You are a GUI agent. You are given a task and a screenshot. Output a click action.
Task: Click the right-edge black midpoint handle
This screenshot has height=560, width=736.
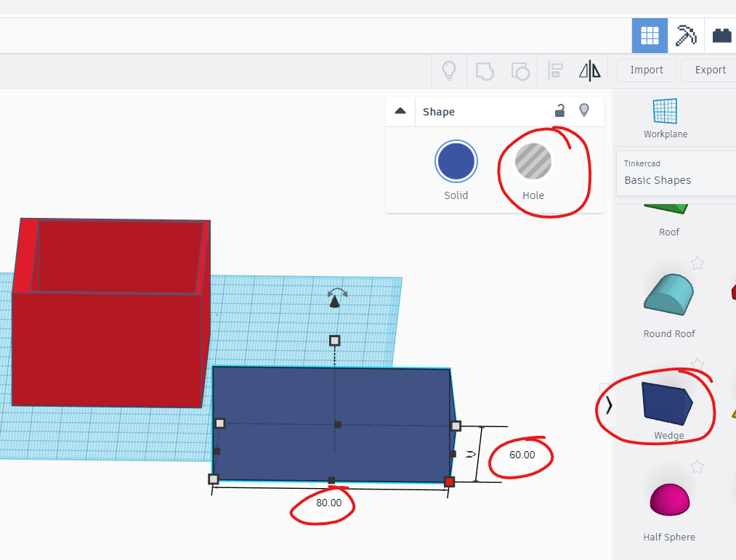click(453, 454)
